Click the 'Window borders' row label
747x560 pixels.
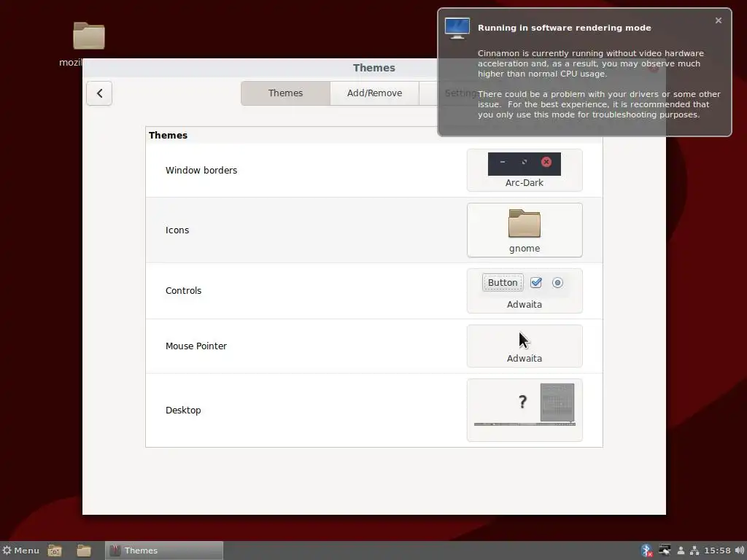pos(201,171)
